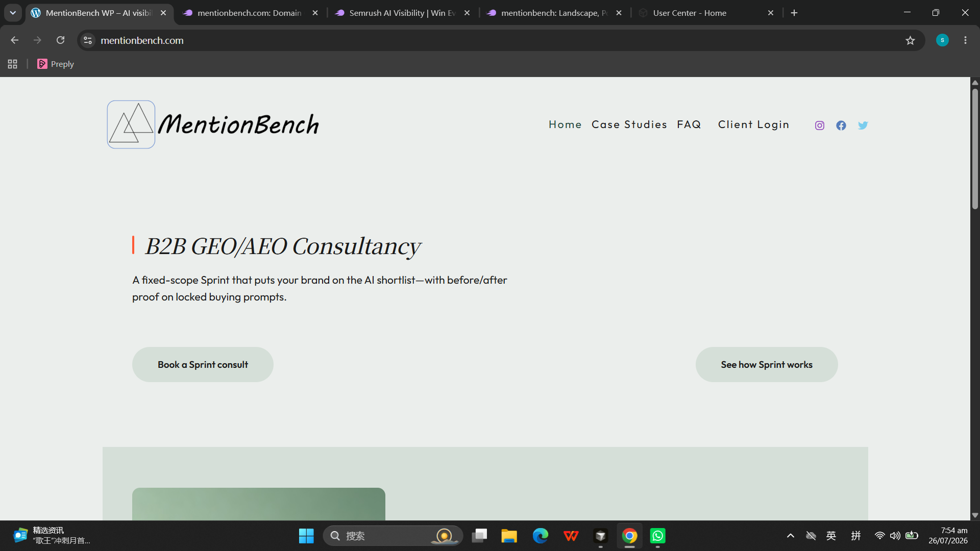
Task: Open WPS Office from taskbar
Action: pyautogui.click(x=571, y=536)
